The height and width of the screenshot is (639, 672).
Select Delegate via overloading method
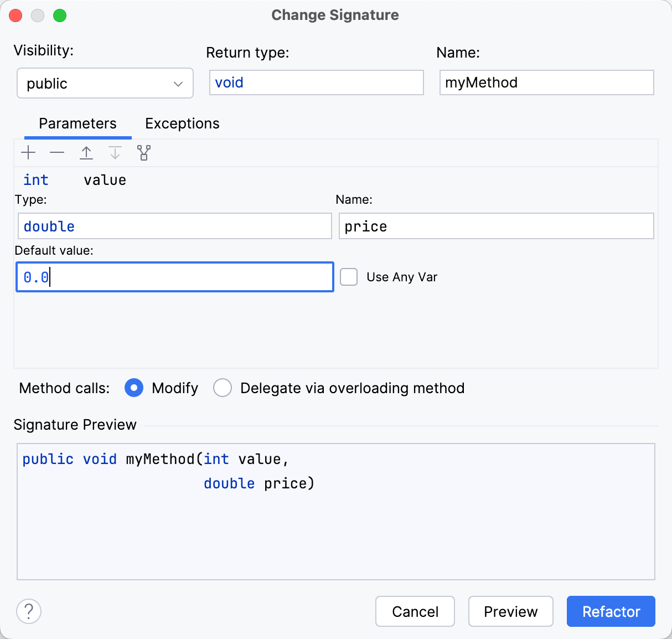(223, 388)
